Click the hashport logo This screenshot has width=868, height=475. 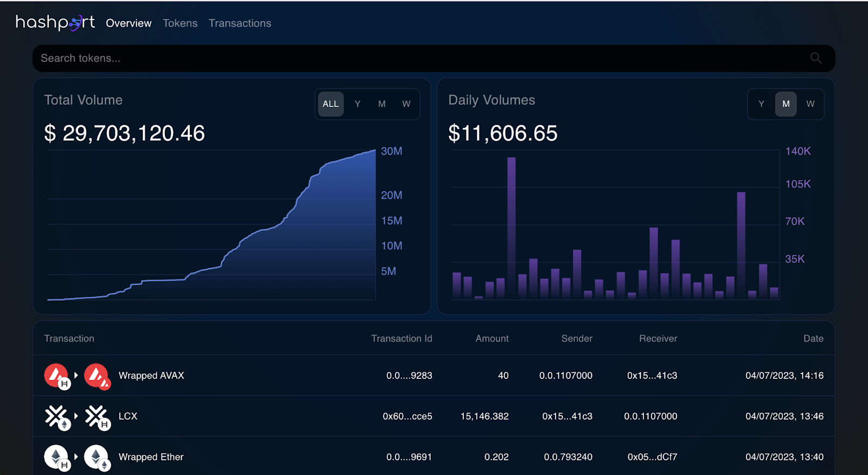tap(55, 22)
